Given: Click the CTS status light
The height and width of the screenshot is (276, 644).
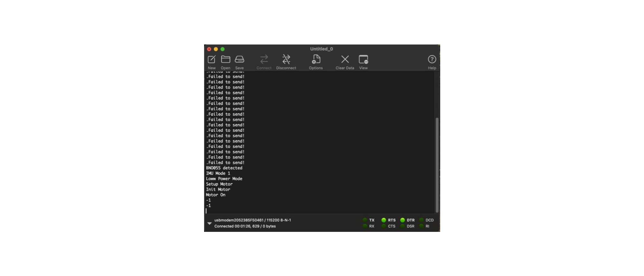Looking at the screenshot, I should (384, 226).
